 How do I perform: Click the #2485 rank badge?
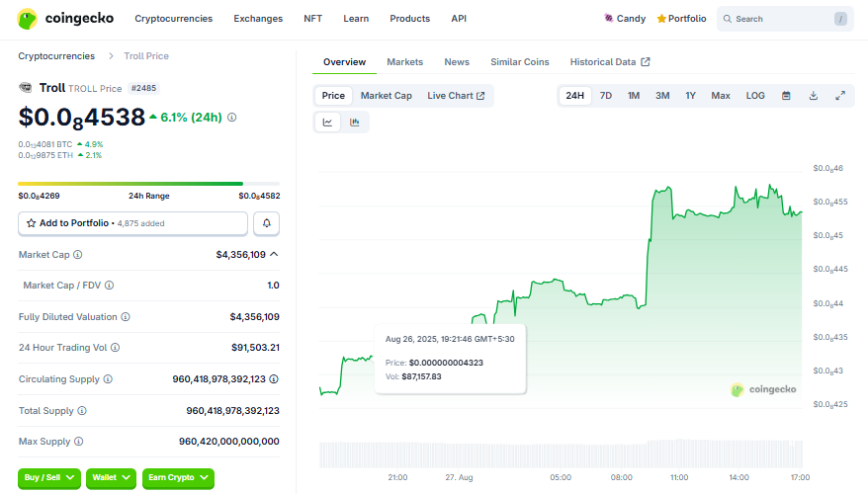click(144, 88)
